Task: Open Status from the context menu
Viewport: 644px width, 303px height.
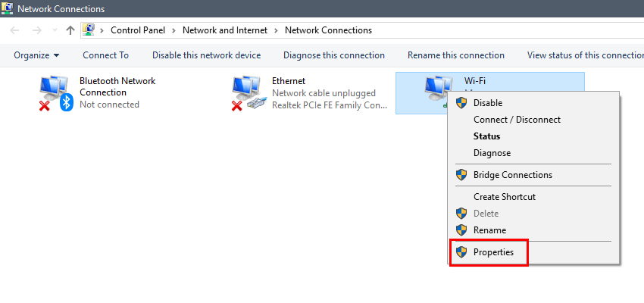Action: click(x=486, y=136)
